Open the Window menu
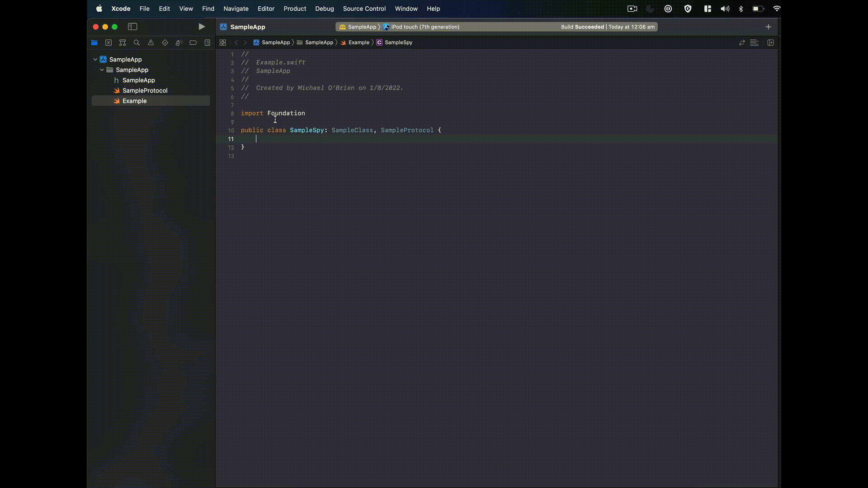This screenshot has width=868, height=488. tap(406, 9)
